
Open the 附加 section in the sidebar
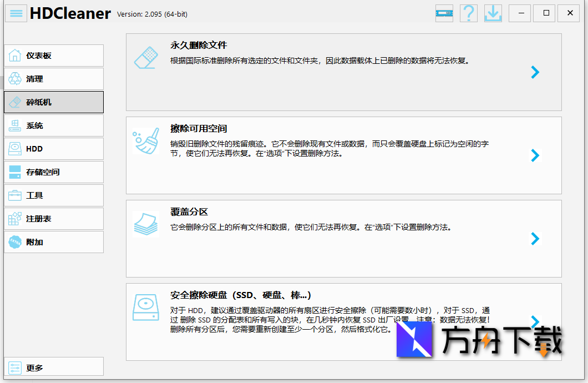click(53, 242)
